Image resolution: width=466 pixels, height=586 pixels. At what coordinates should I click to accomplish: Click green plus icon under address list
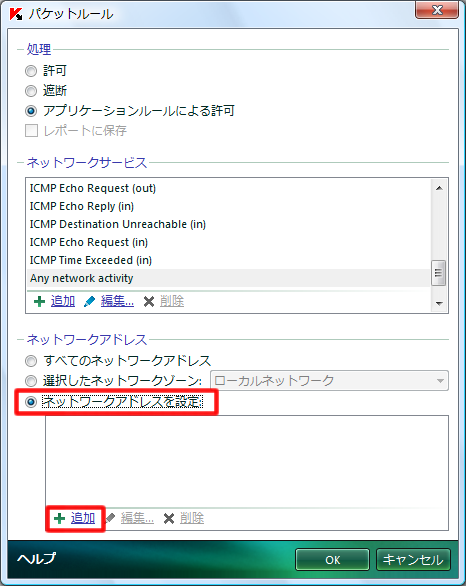(59, 518)
